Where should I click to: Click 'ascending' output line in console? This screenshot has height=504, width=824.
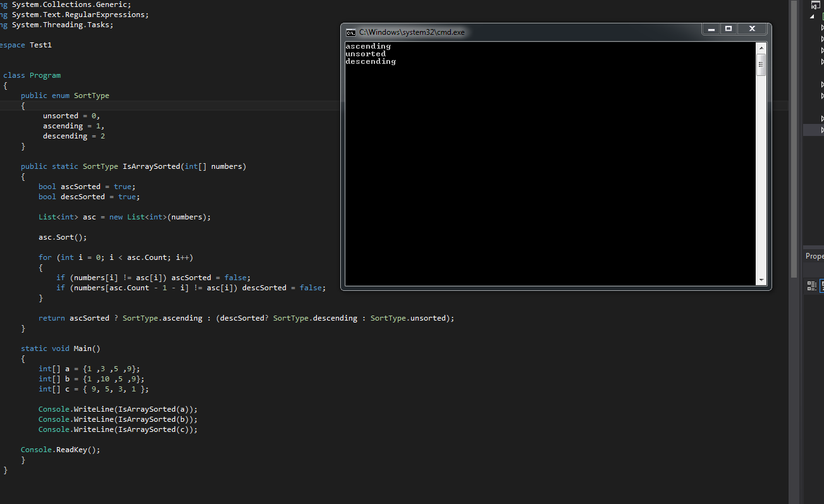click(x=368, y=46)
